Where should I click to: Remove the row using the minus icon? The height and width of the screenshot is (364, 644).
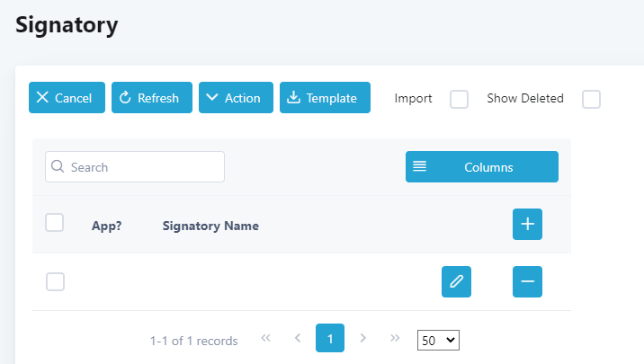pos(527,281)
